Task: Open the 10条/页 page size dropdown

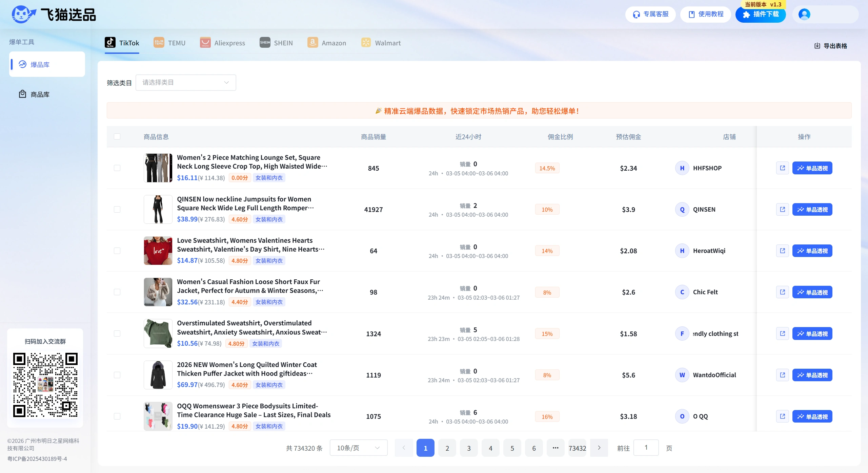Action: pos(358,448)
